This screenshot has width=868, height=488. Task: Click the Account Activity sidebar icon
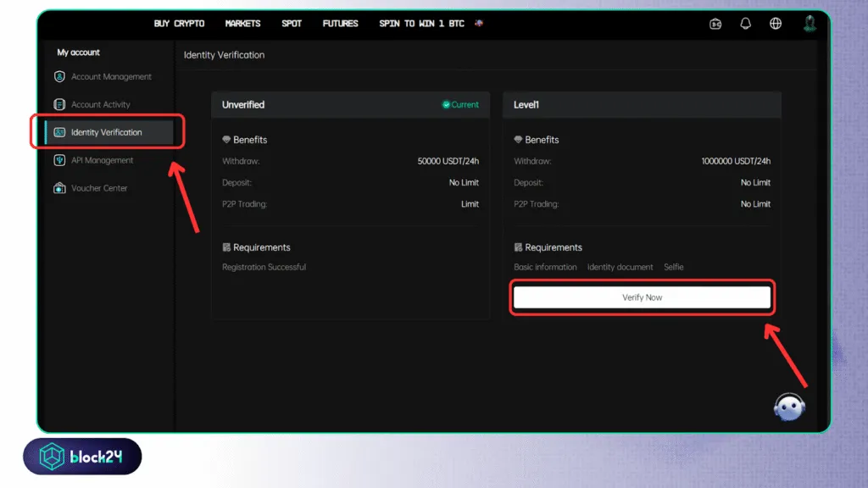59,105
